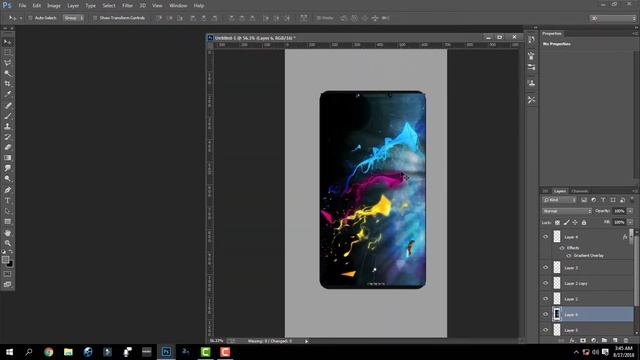The height and width of the screenshot is (360, 640).
Task: Open Chrome from the Windows taskbar
Action: [49, 352]
